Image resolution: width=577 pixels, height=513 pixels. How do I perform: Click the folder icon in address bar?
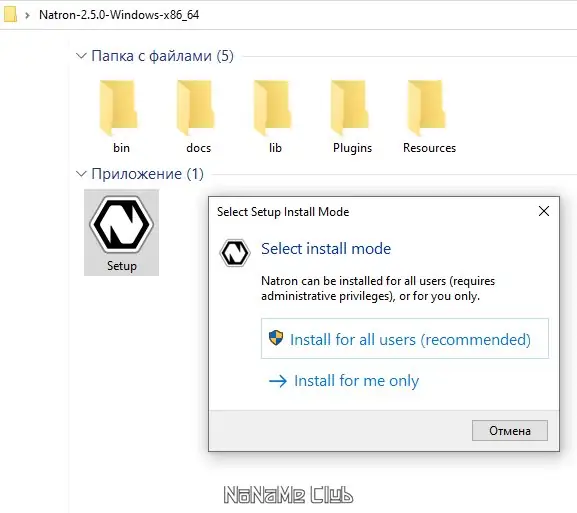10,15
